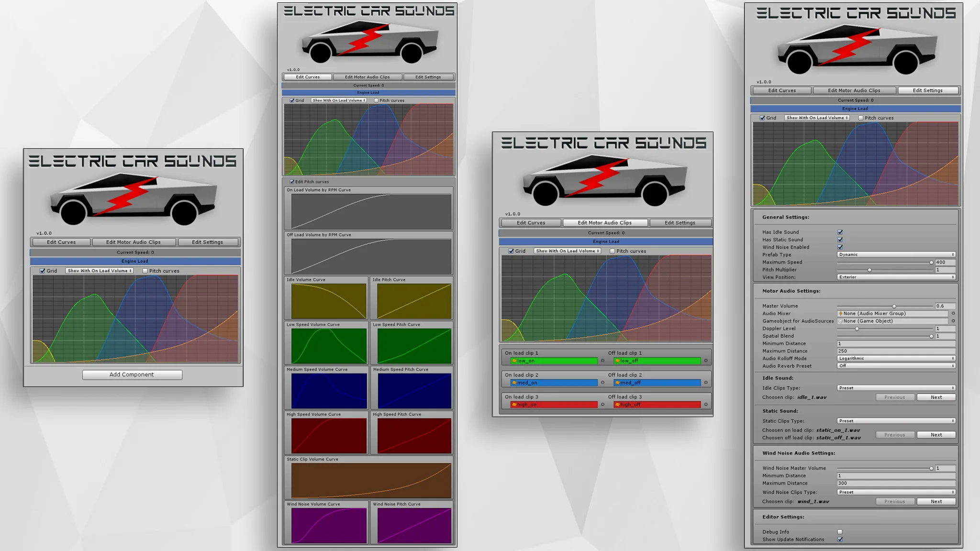Toggle the Debug Info checkbox
980x551 pixels.
(840, 531)
